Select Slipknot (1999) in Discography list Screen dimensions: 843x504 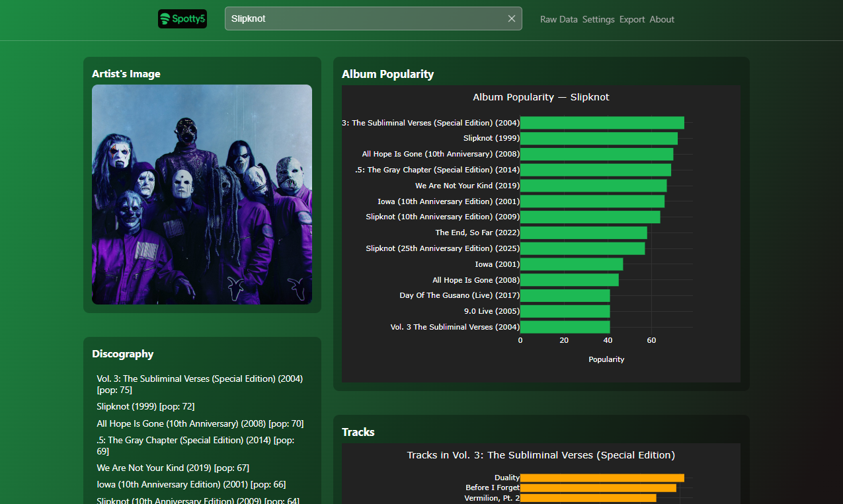(x=145, y=406)
